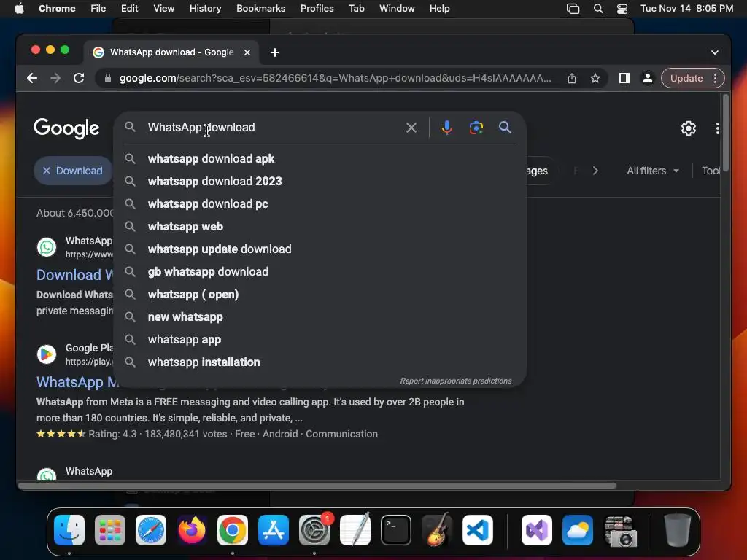This screenshot has width=747, height=560.
Task: Open the History menu
Action: tap(205, 9)
